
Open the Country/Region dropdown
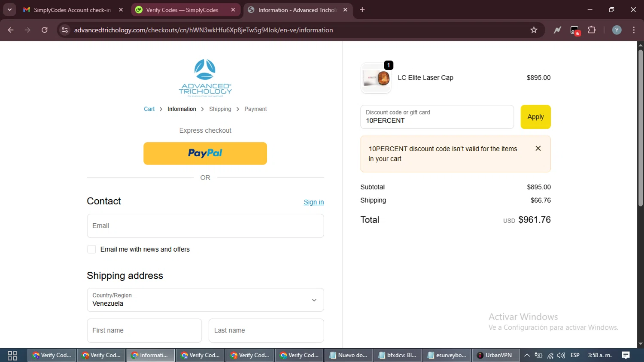pos(205,300)
